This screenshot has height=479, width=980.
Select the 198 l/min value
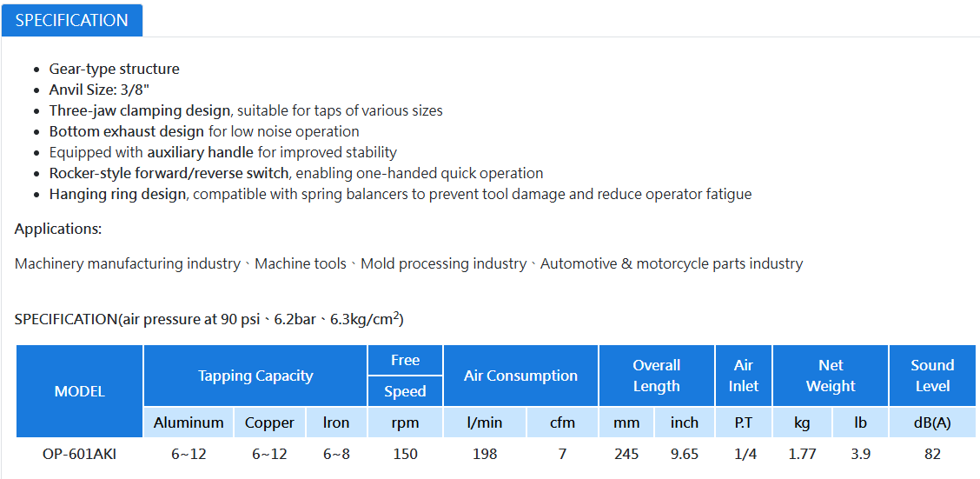point(485,454)
